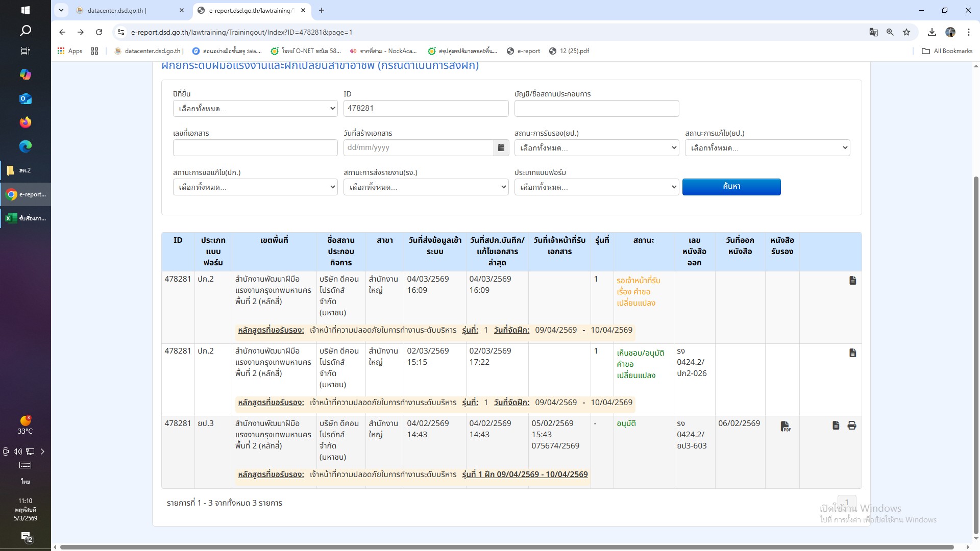Open the document icon in the second row
Screen dimensions: 980x551
[x=852, y=353]
